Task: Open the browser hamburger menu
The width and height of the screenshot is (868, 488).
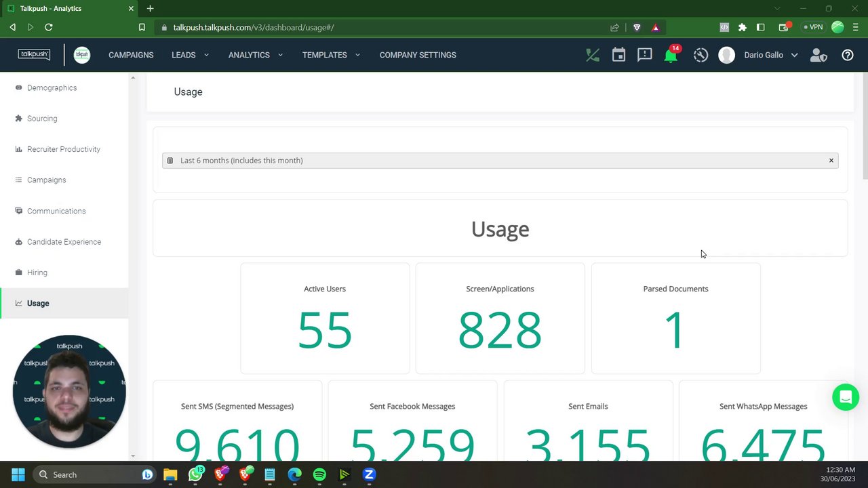Action: click(x=855, y=27)
